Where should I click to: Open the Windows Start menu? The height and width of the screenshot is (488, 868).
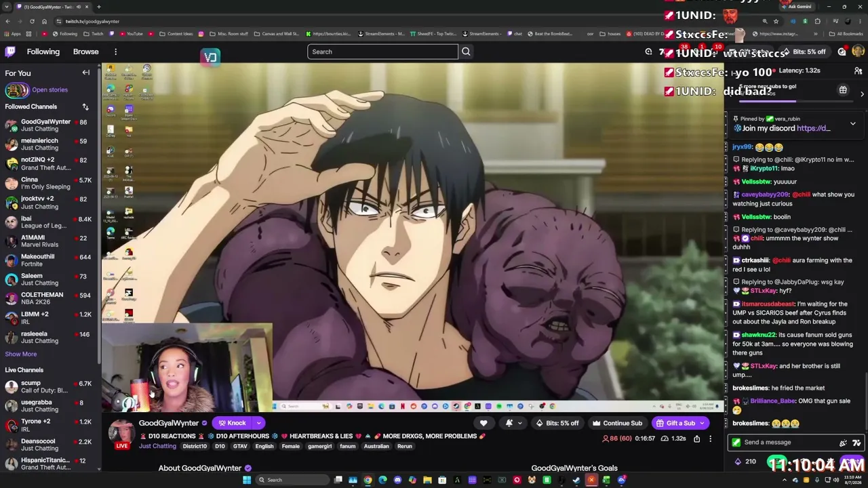tap(247, 480)
